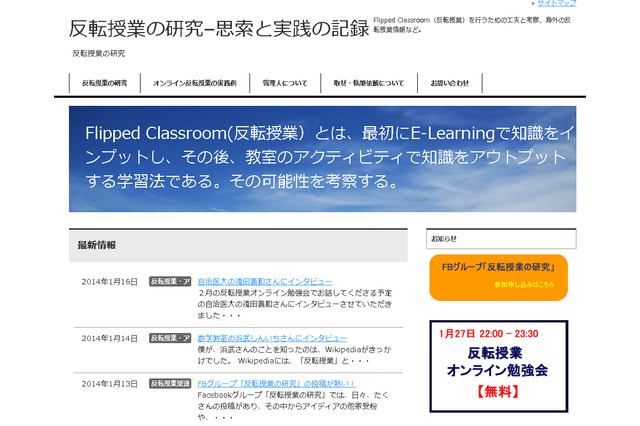
Task: Open お問い合わせ menu item
Action: coord(449,83)
